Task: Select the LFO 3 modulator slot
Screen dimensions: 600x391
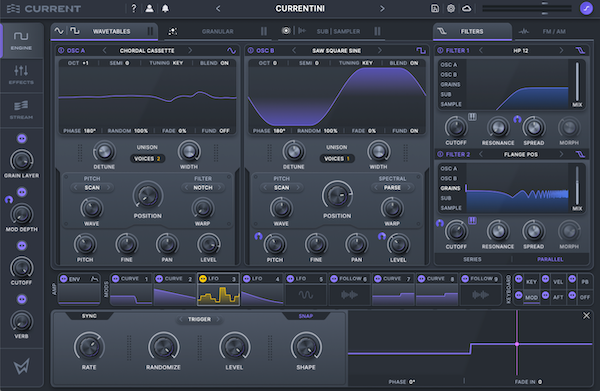Action: 218,290
